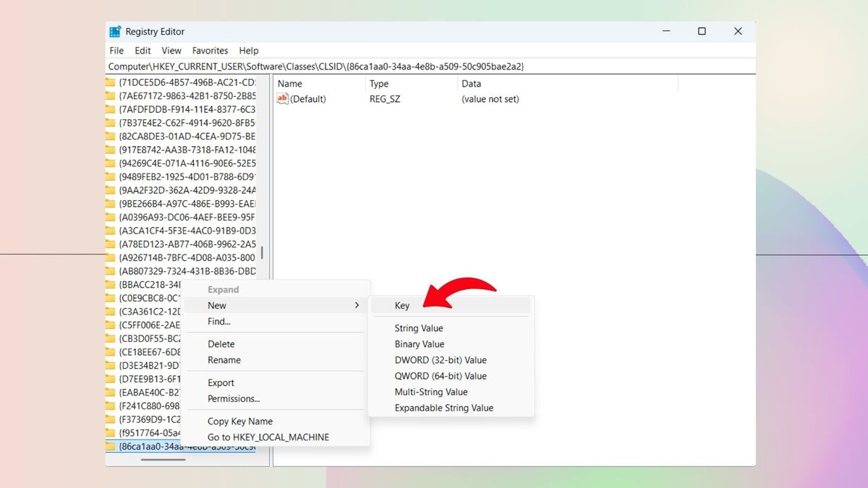Image resolution: width=868 pixels, height=488 pixels.
Task: Open the Edit menu
Action: click(x=142, y=51)
